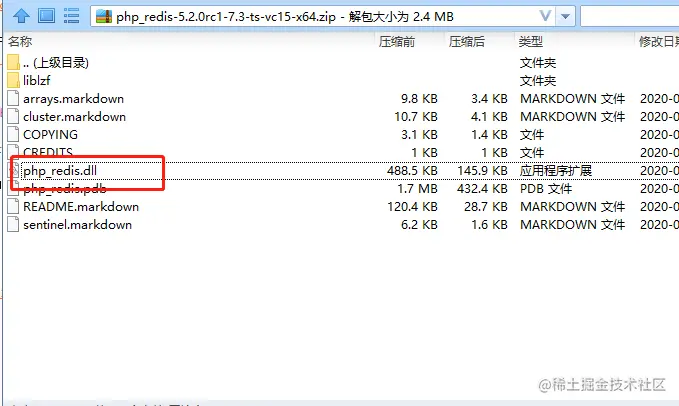Click the PDB 文件 type cell
Image resolution: width=679 pixels, height=406 pixels.
[x=546, y=189]
